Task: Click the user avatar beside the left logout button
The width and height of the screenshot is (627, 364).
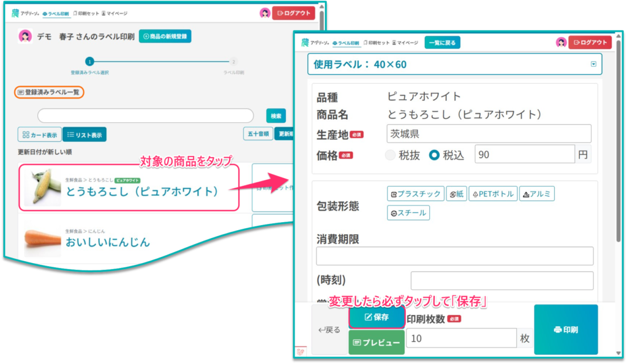Action: click(x=265, y=13)
